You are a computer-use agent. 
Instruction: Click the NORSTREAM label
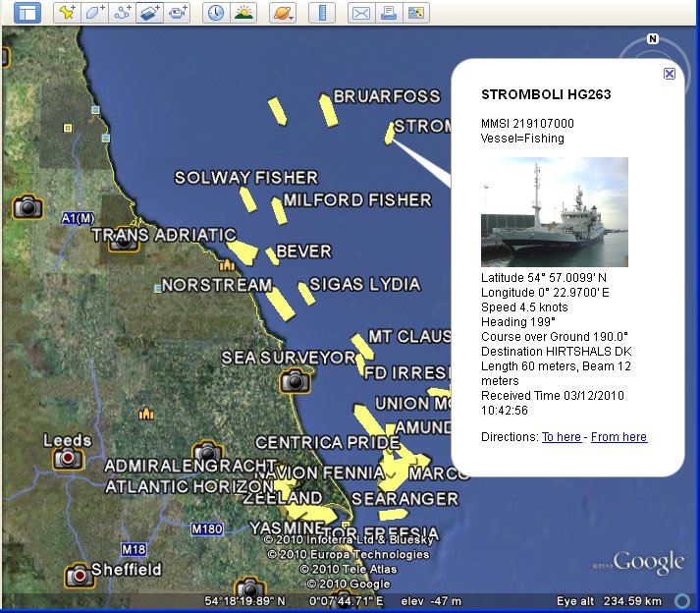(217, 285)
